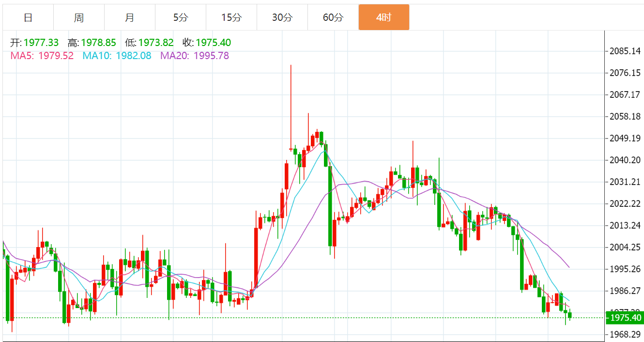Open the 60分 timeframe tab

tap(333, 17)
